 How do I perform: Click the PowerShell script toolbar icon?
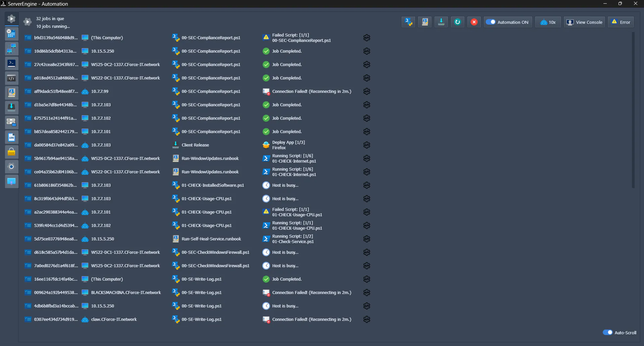408,22
